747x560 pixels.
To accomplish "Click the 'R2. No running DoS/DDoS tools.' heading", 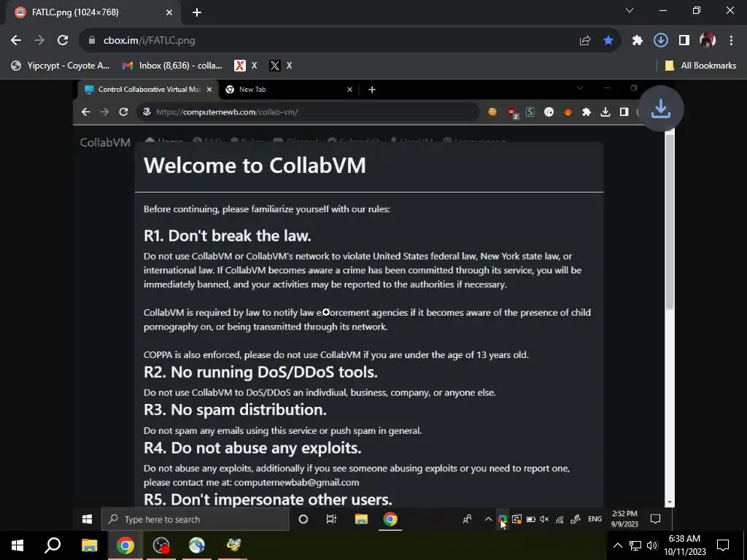I will (260, 372).
